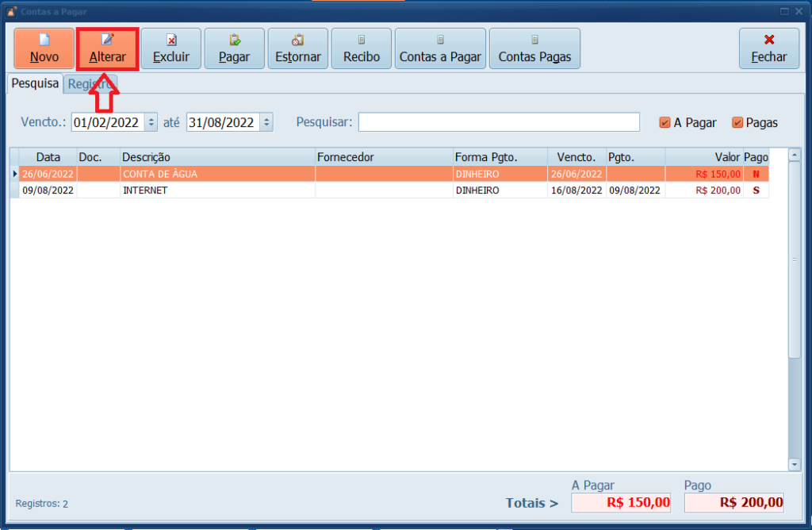Click the Excluir delete button

coord(170,48)
